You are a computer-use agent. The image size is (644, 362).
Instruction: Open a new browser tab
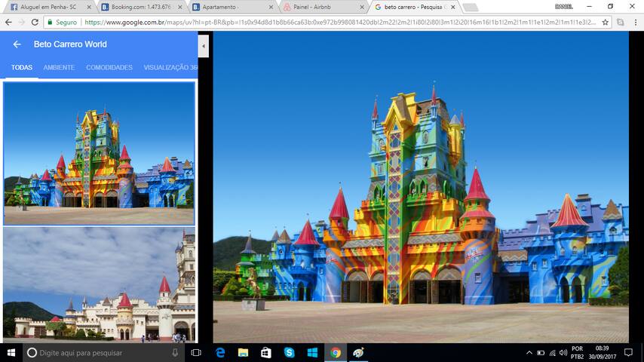[x=471, y=7]
